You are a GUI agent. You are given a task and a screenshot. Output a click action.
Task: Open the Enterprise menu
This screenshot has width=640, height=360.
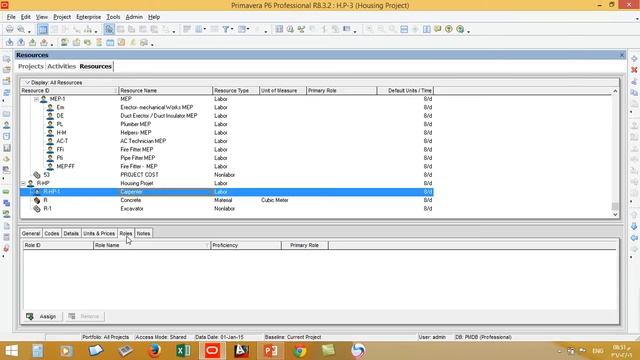click(x=89, y=17)
